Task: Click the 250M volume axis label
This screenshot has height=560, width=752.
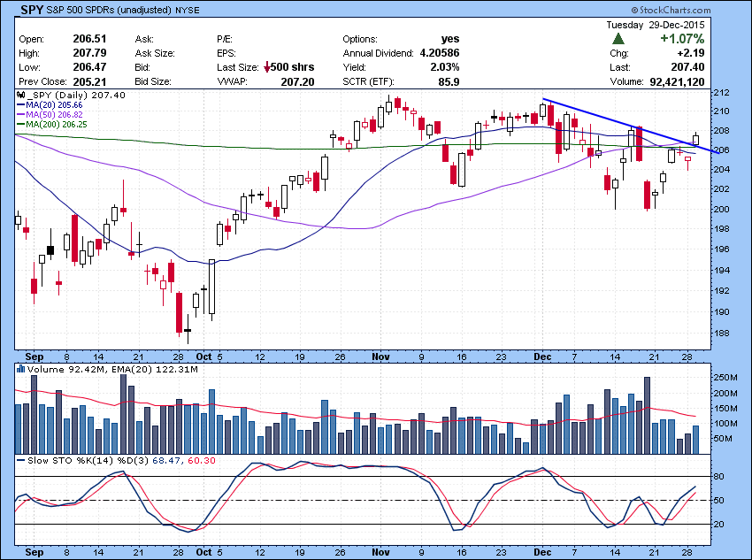Action: tap(725, 378)
